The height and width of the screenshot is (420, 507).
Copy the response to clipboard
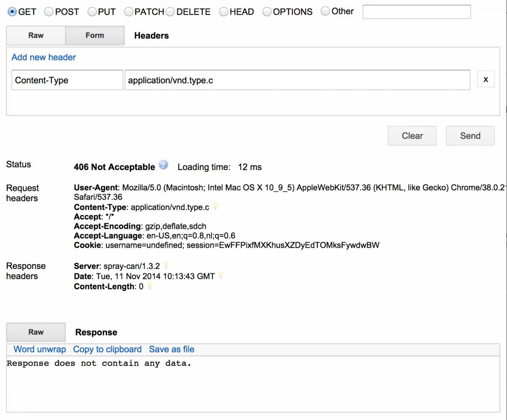(x=107, y=349)
